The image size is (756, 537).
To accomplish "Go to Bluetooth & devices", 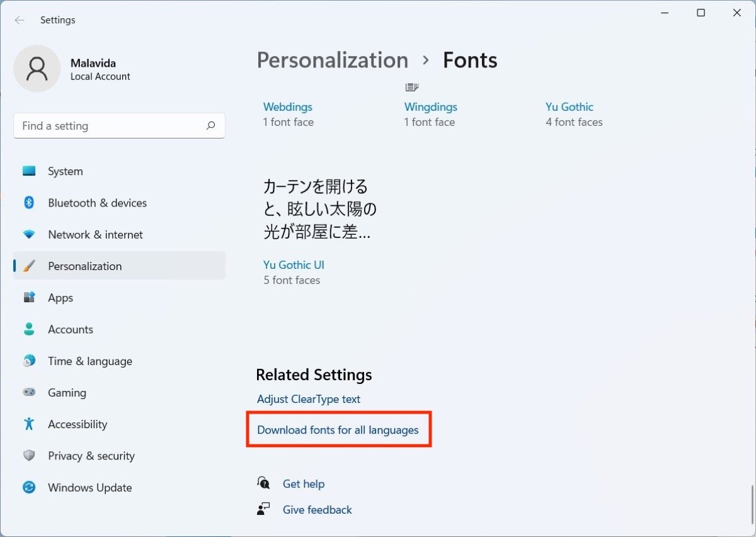I will 119,203.
